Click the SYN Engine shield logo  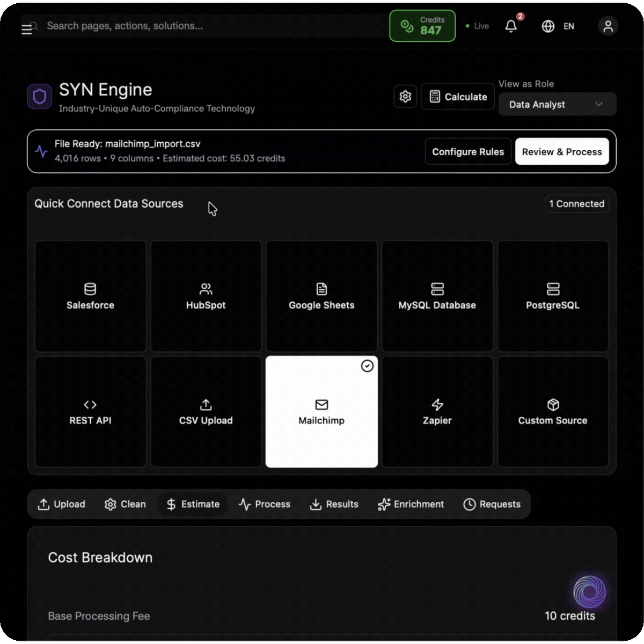click(x=40, y=97)
